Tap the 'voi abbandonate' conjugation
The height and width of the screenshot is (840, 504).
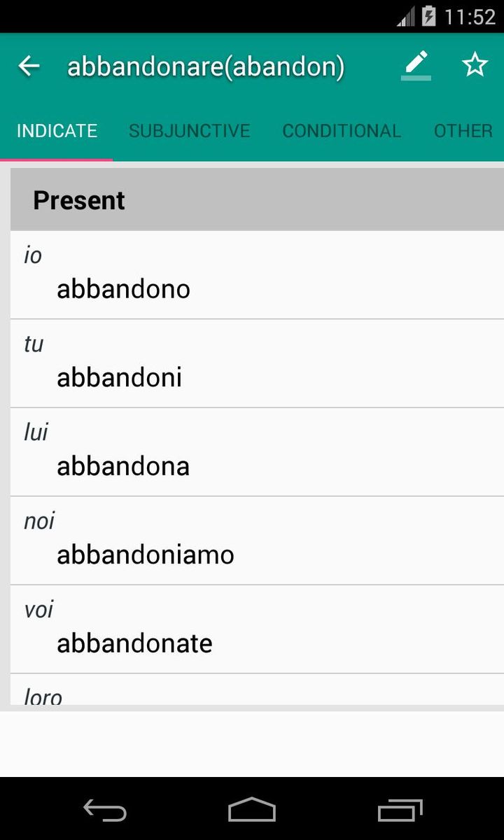pyautogui.click(x=256, y=629)
